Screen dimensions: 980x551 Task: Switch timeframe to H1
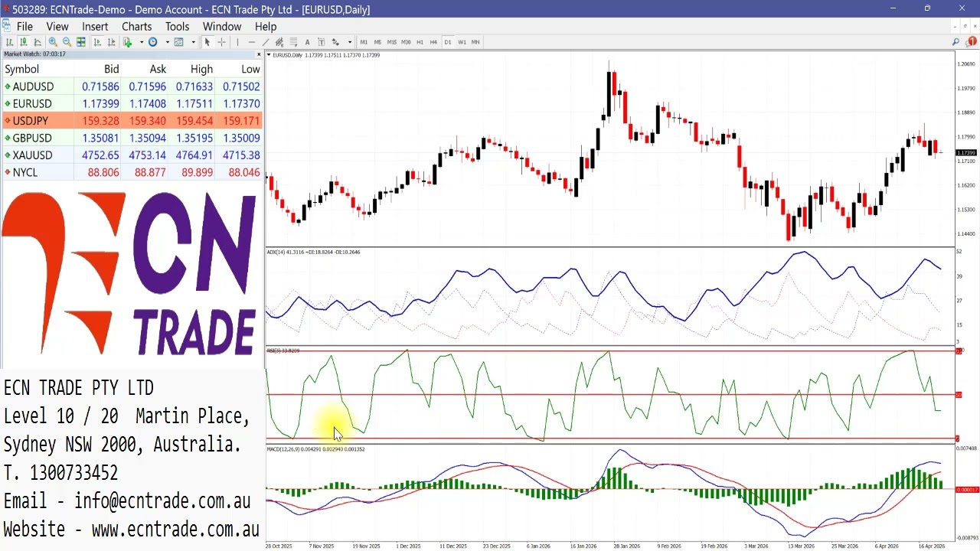point(420,42)
